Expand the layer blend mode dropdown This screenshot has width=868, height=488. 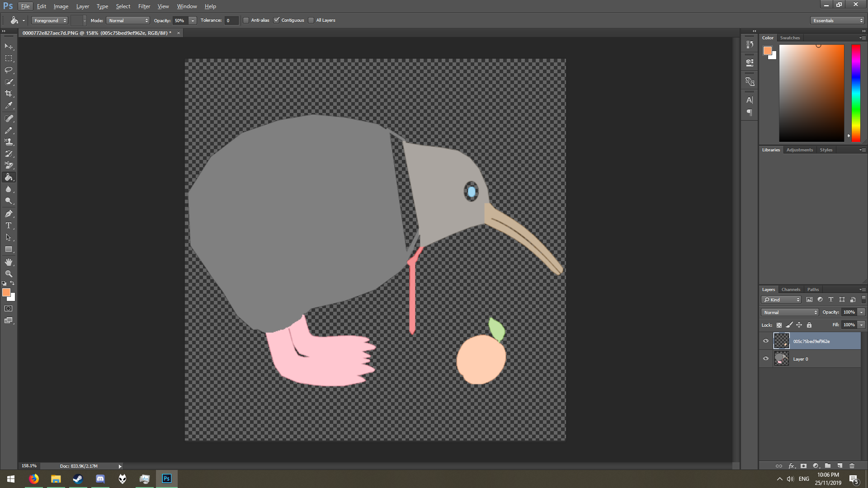pos(790,312)
